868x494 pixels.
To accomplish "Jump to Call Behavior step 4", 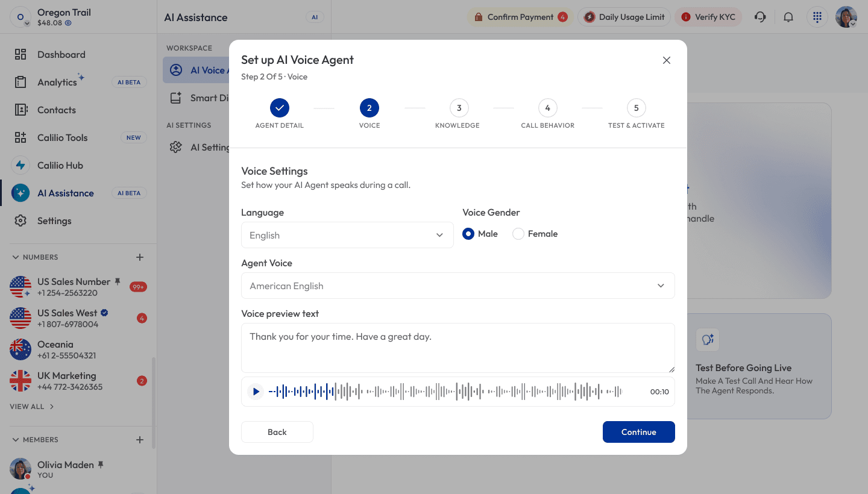I will tap(547, 114).
